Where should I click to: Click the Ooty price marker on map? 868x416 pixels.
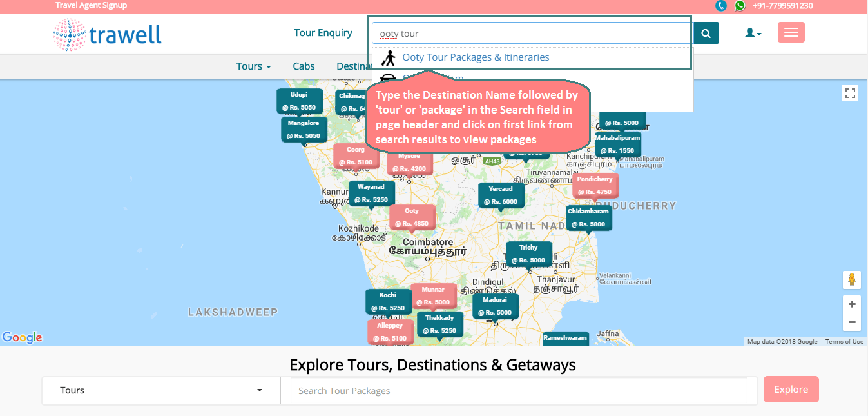[412, 217]
